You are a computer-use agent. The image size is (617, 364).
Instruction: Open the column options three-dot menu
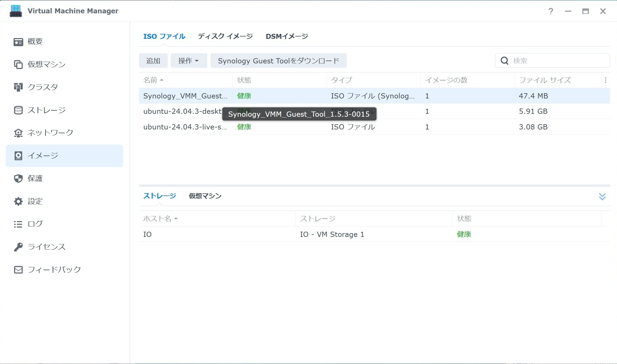605,80
